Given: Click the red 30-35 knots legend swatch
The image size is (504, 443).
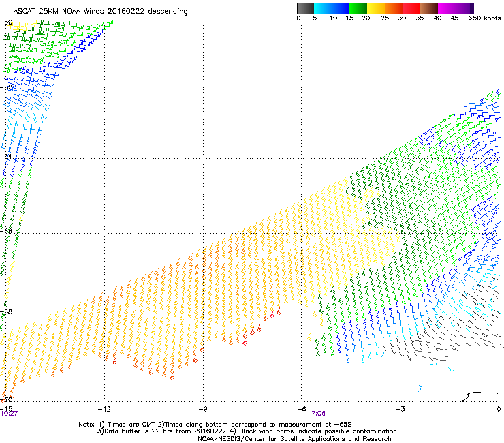Looking at the screenshot, I should [411, 8].
